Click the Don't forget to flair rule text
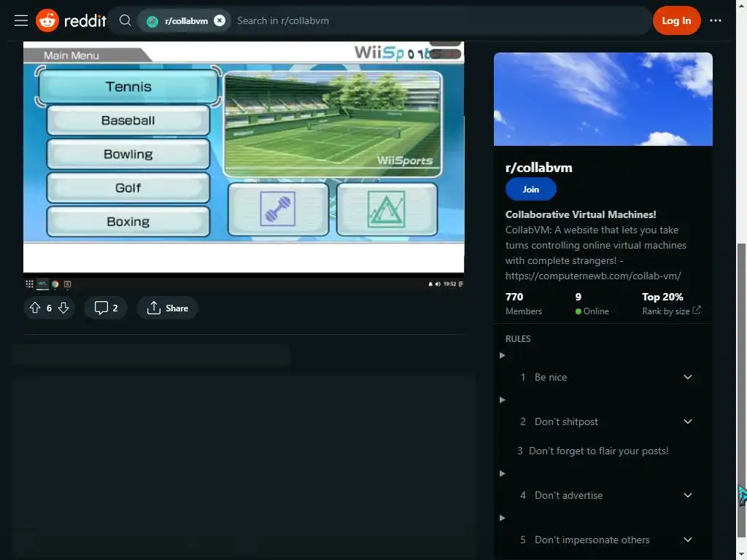Screen dimensions: 747x560 (x=598, y=451)
